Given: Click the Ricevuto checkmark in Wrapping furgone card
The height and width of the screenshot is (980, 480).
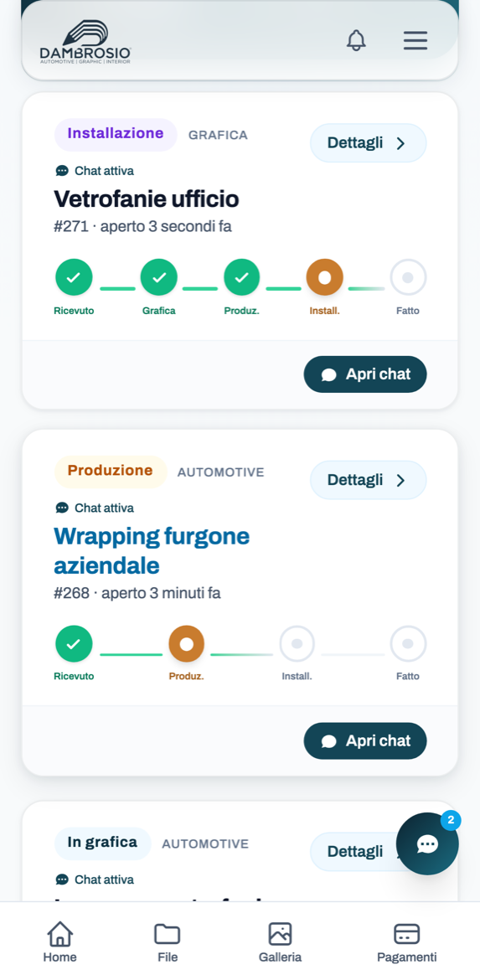Looking at the screenshot, I should (x=74, y=643).
